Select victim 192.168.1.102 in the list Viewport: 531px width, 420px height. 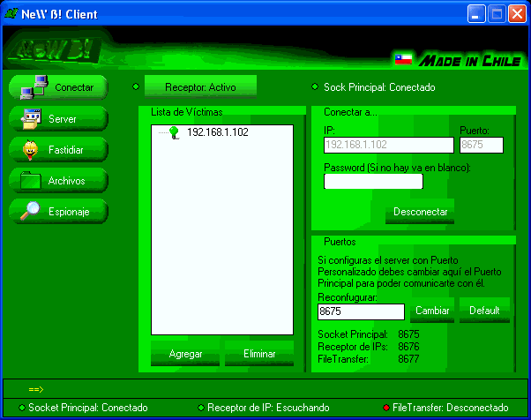[217, 132]
